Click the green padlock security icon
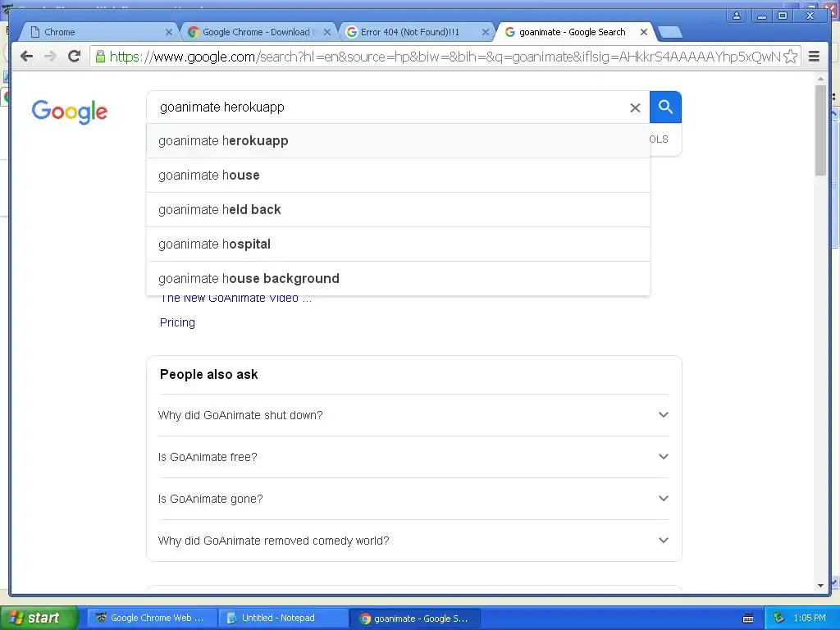Viewport: 840px width, 630px height. (x=100, y=57)
